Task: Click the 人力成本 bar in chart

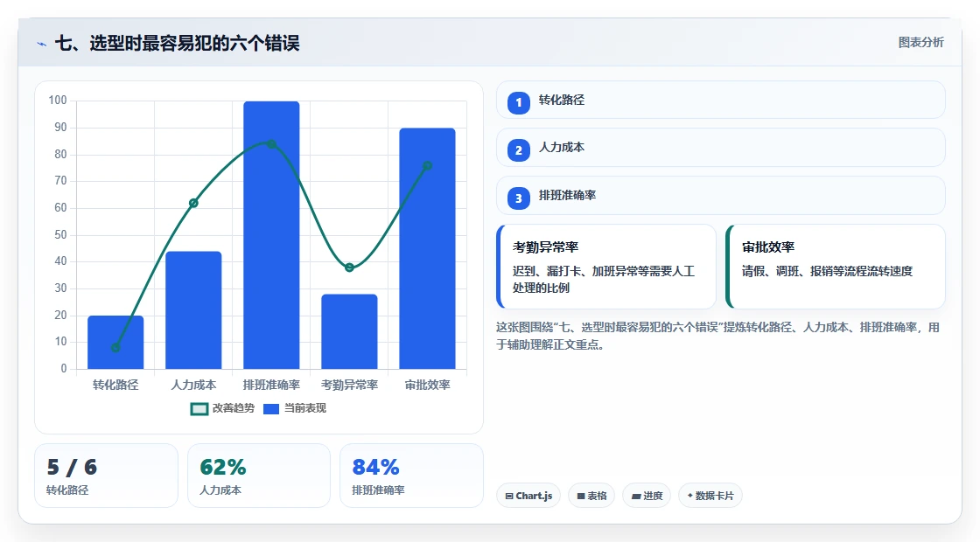Action: coord(193,310)
